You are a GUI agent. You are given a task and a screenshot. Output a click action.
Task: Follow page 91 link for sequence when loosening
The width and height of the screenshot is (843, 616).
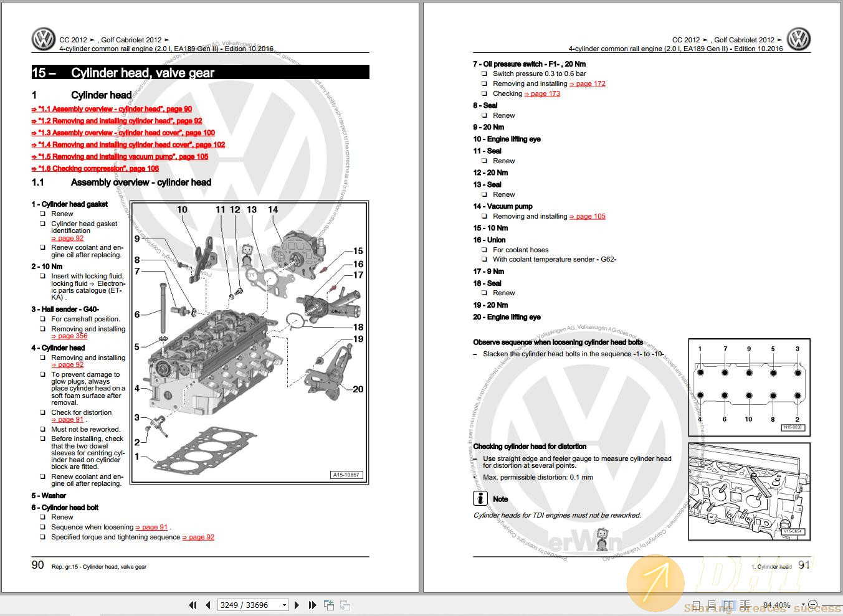(151, 527)
